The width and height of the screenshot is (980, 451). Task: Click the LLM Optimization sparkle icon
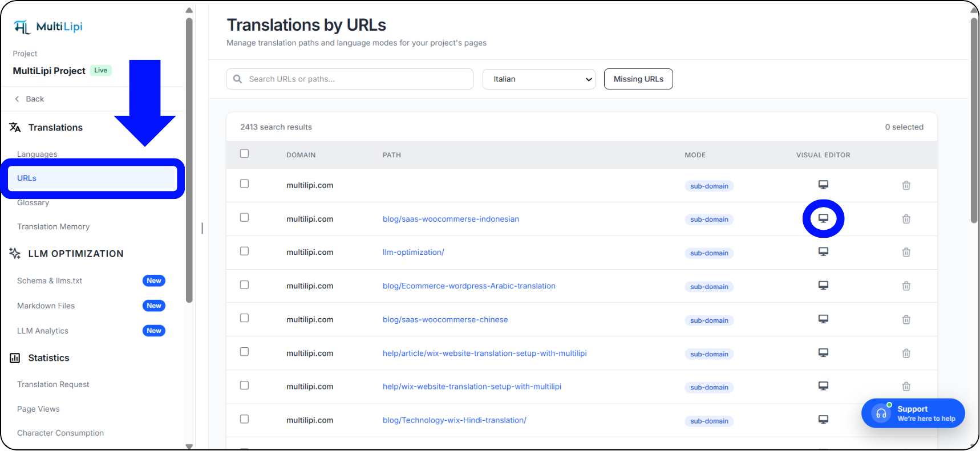coord(15,253)
